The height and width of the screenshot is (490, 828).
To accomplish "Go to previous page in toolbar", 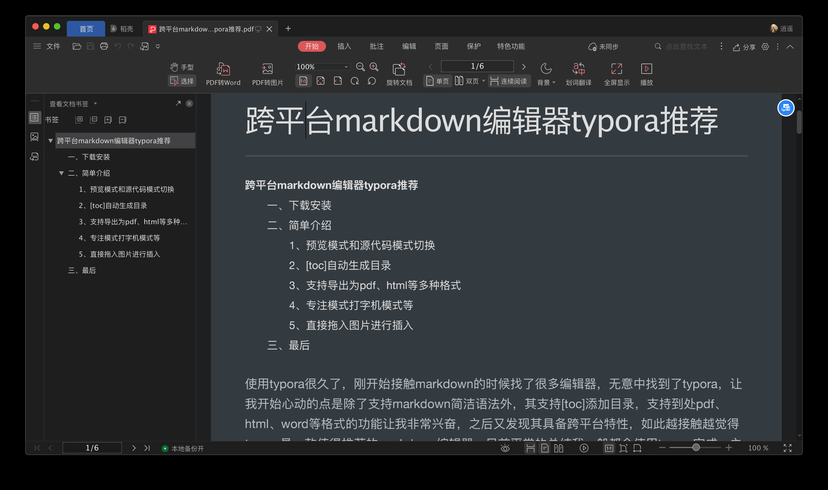I will 430,67.
